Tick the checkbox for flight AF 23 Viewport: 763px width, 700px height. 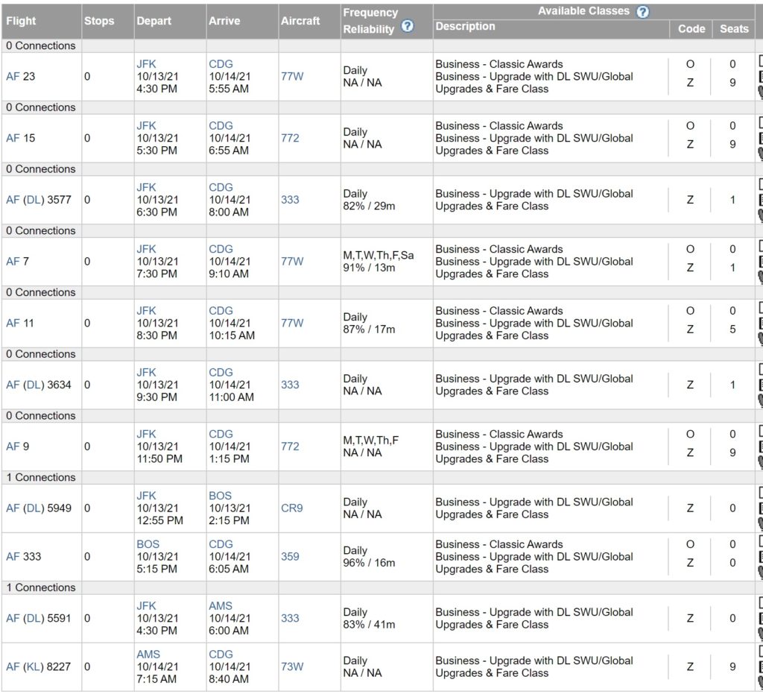760,60
